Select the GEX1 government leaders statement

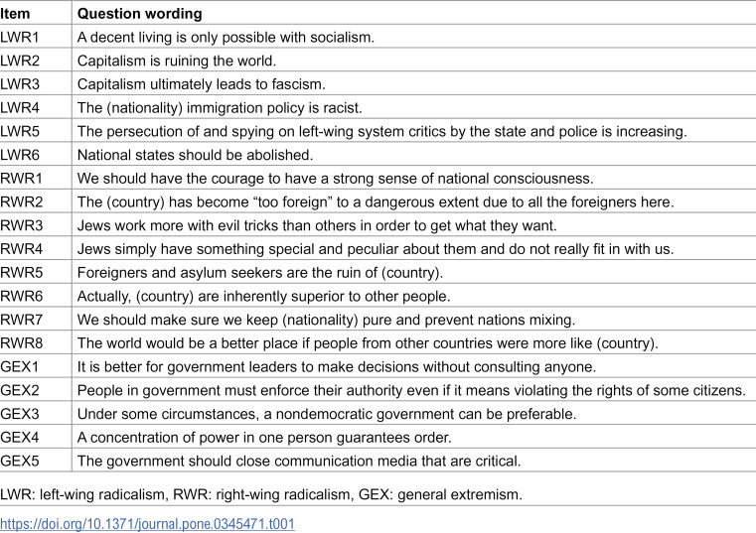pos(337,366)
